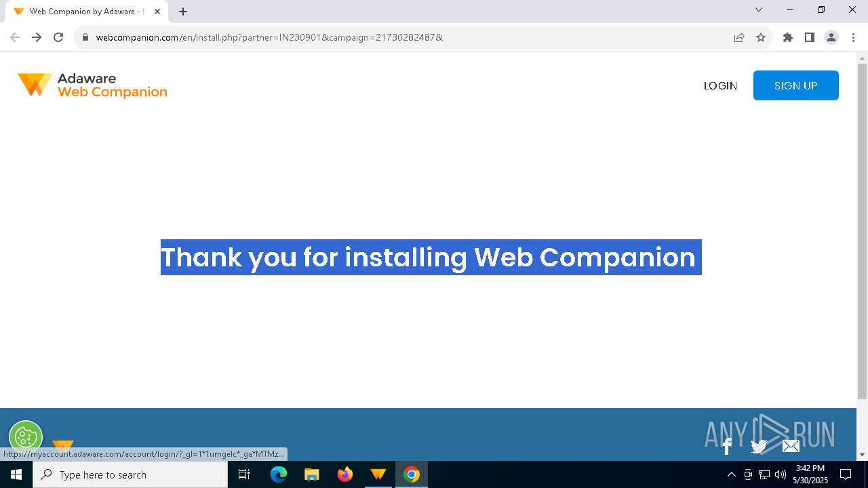Launch Firefox from taskbar
The image size is (868, 488).
pos(345,474)
